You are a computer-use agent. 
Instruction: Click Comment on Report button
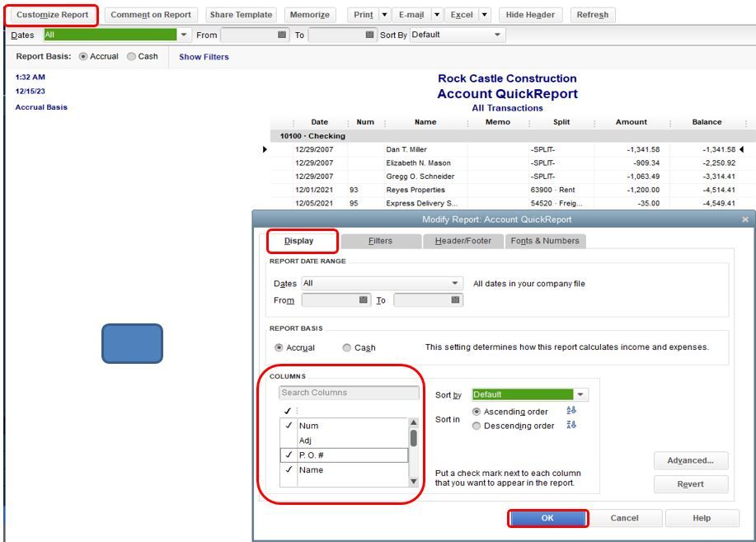[x=151, y=15]
